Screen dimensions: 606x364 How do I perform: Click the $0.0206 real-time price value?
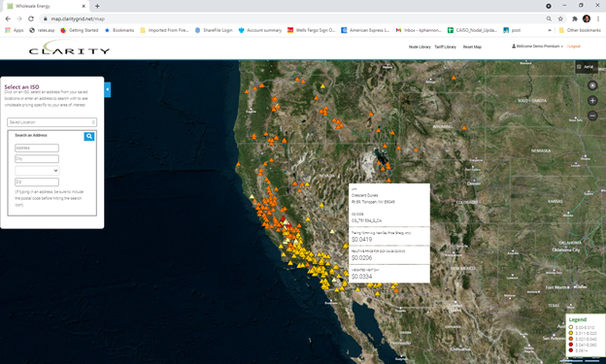(361, 258)
